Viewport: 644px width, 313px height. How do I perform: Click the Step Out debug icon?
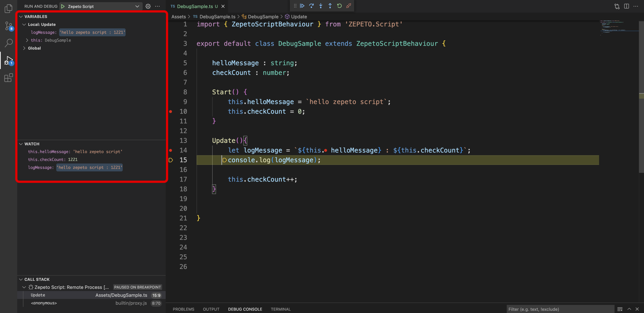point(330,6)
